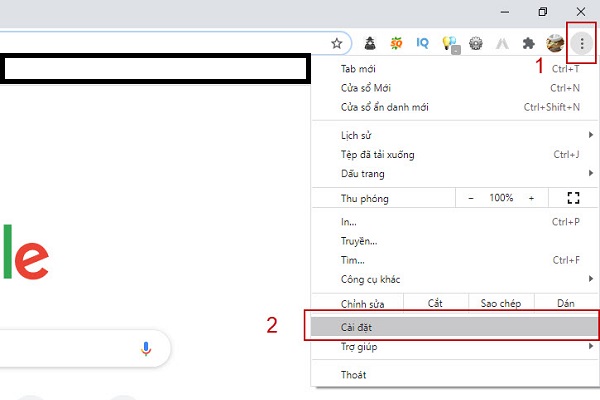Image resolution: width=600 pixels, height=400 pixels.
Task: Decrease zoom with the minus button
Action: coord(471,198)
